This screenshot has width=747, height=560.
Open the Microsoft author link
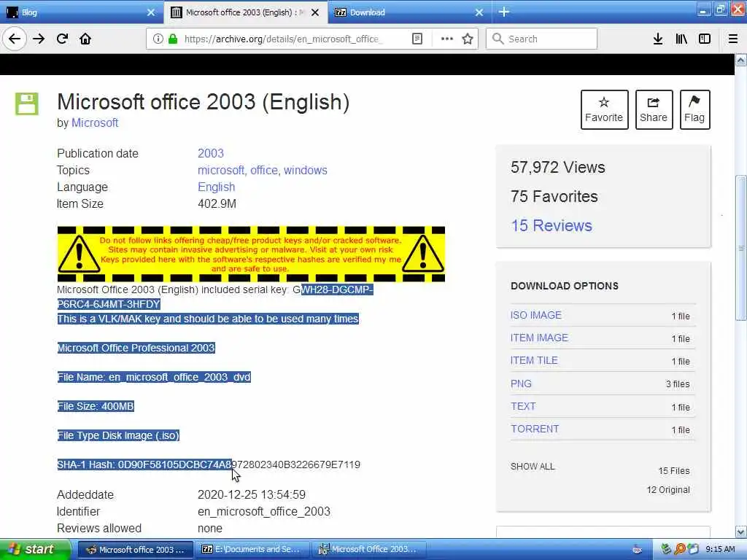pos(95,122)
